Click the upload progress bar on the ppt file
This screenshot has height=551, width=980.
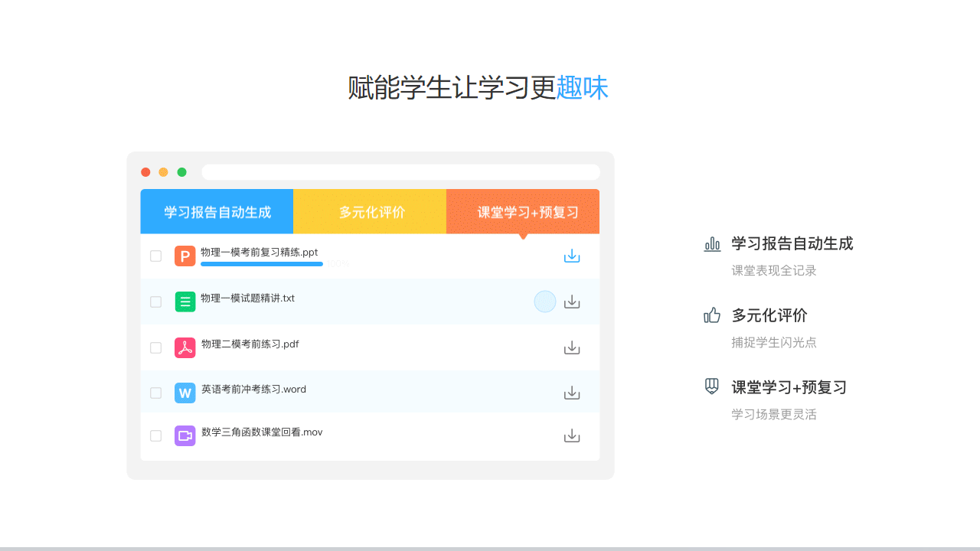tap(262, 263)
